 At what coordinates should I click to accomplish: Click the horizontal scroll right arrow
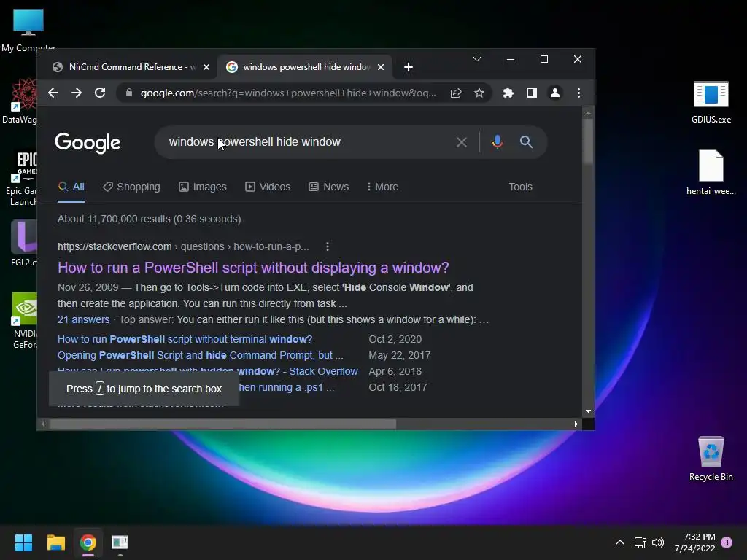576,424
